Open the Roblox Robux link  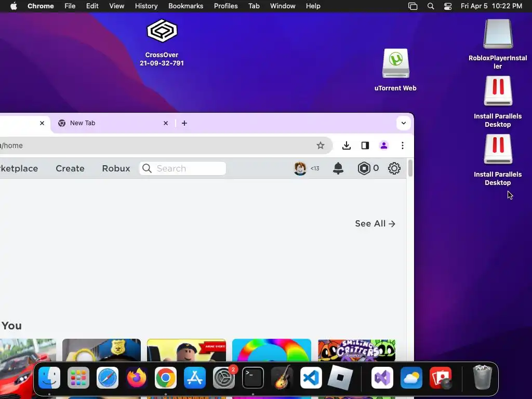click(116, 168)
